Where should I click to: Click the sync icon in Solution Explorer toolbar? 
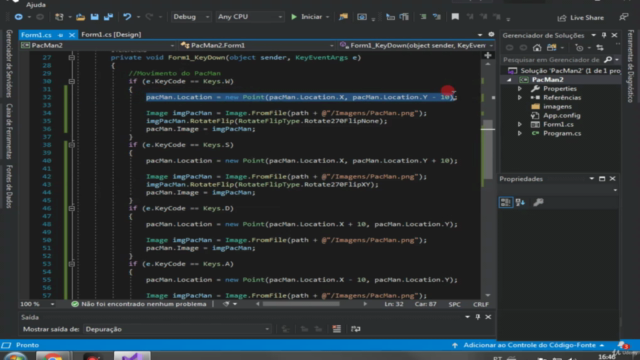(600, 48)
